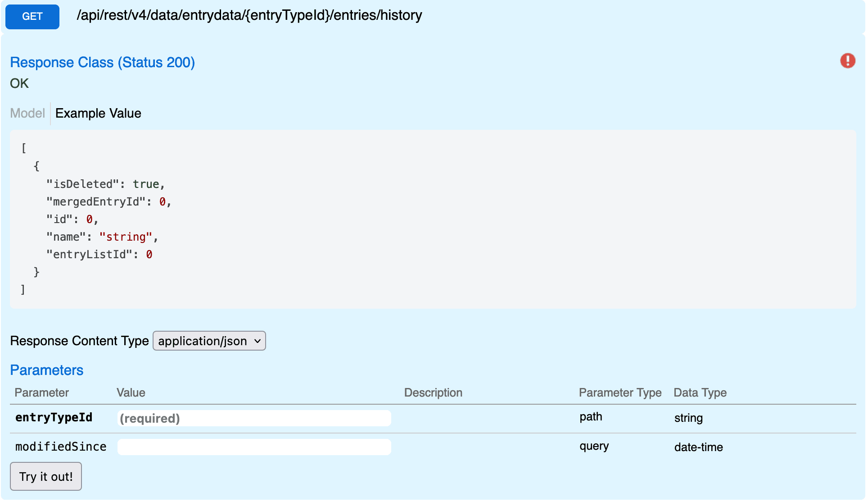The image size is (868, 502).
Task: Click the OK status text
Action: (x=19, y=83)
